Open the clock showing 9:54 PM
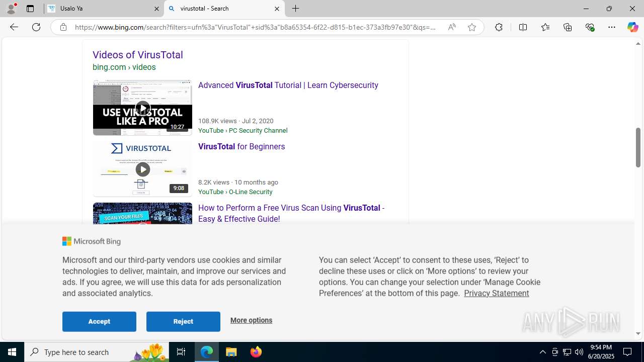 coord(601,352)
